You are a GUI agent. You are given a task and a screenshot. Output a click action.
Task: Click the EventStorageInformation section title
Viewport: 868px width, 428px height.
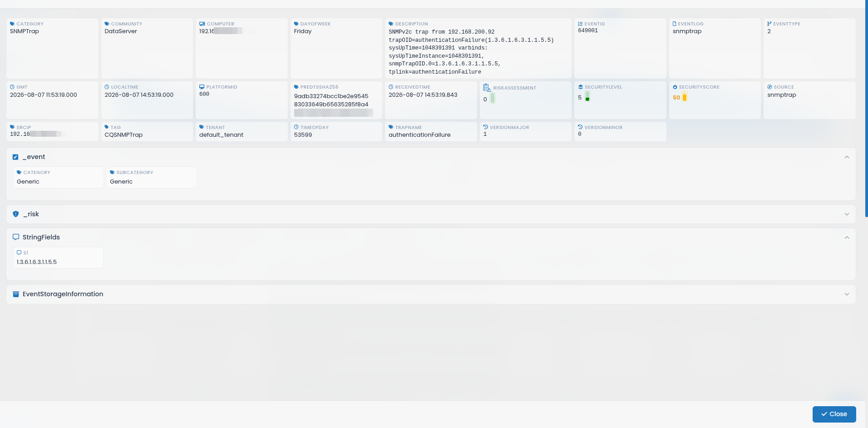click(63, 294)
